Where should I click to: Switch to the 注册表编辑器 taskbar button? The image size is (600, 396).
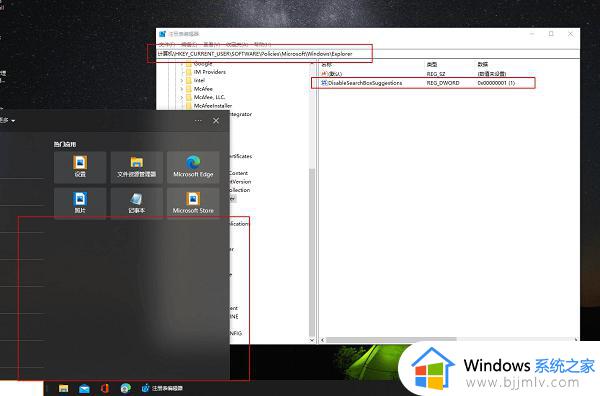click(x=162, y=389)
